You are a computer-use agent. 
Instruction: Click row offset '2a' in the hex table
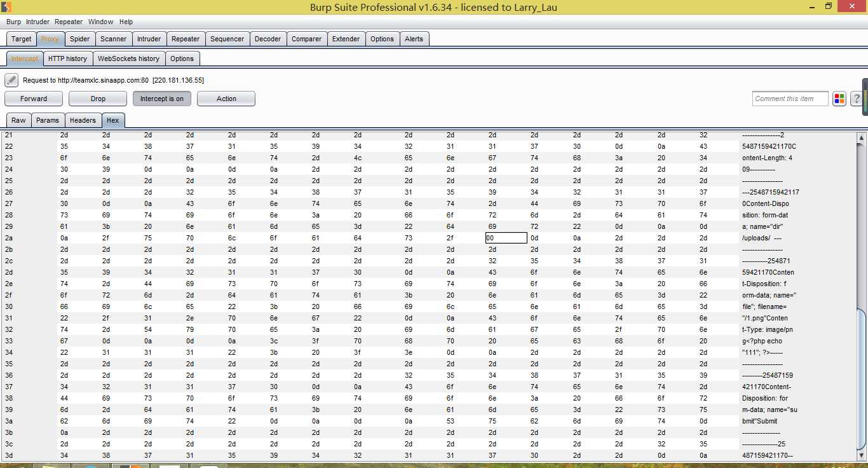[x=9, y=238]
